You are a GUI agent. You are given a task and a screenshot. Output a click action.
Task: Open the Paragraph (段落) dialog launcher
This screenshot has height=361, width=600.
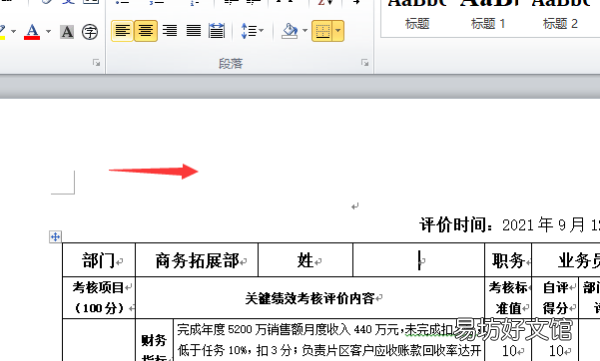coord(365,63)
